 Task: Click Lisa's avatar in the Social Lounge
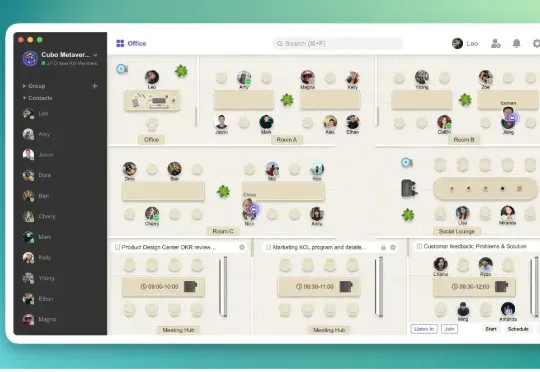tap(463, 213)
